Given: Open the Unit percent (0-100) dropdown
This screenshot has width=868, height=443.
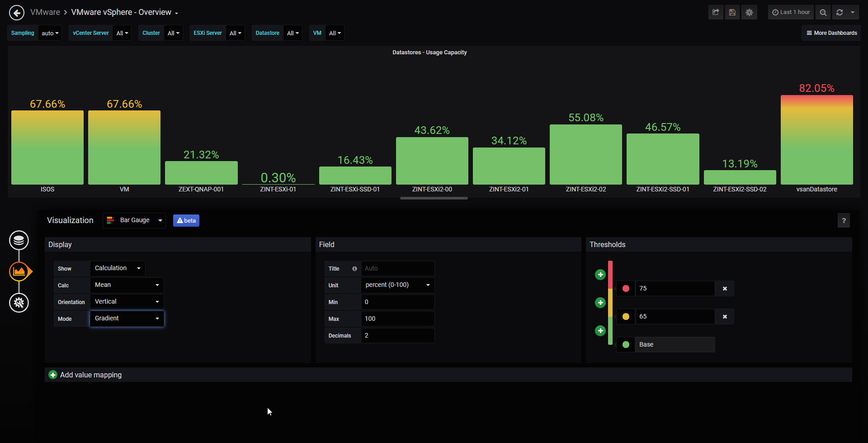Looking at the screenshot, I should 398,285.
